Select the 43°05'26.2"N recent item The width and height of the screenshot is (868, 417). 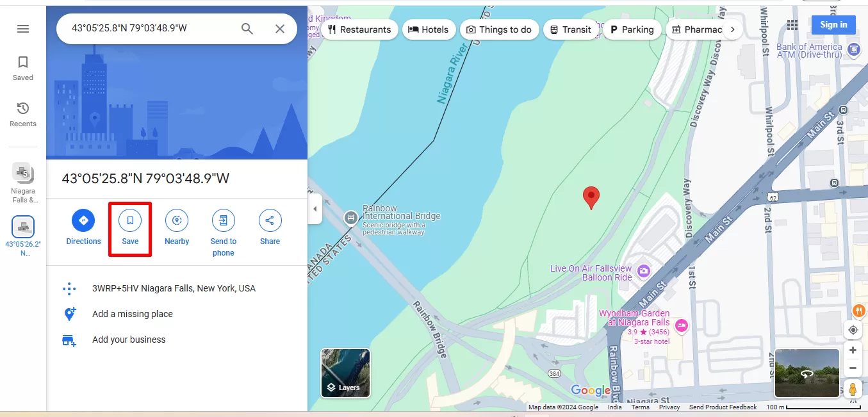(x=23, y=236)
